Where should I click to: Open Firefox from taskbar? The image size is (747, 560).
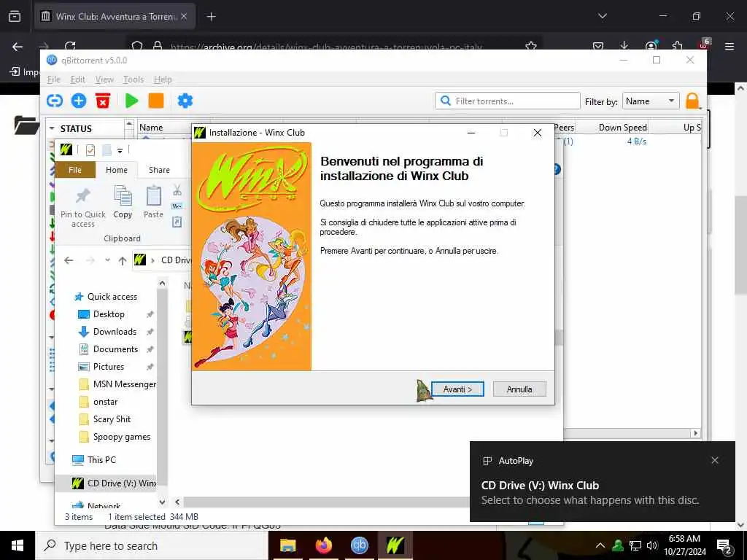323,545
